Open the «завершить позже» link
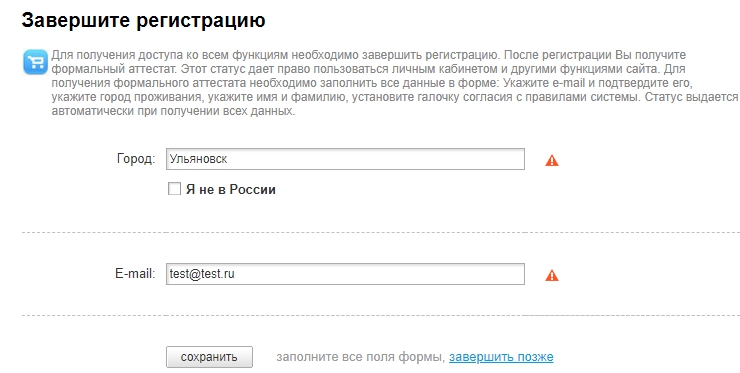This screenshot has width=740, height=373. pyautogui.click(x=501, y=357)
